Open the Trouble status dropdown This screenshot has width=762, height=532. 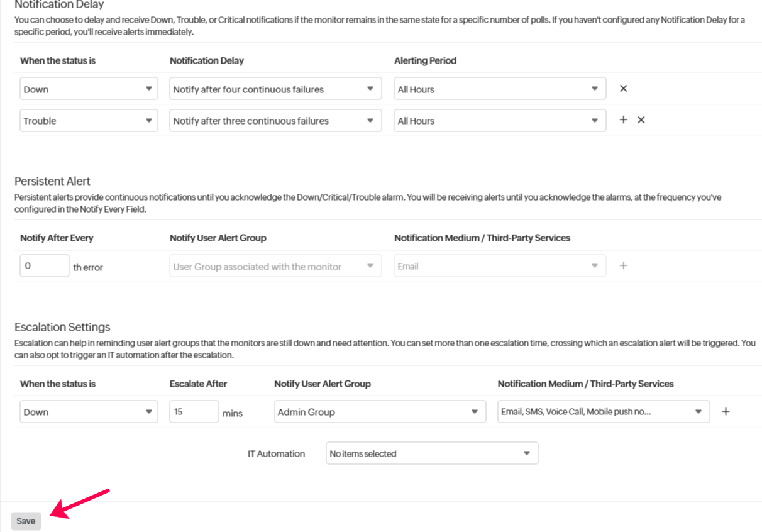(89, 121)
